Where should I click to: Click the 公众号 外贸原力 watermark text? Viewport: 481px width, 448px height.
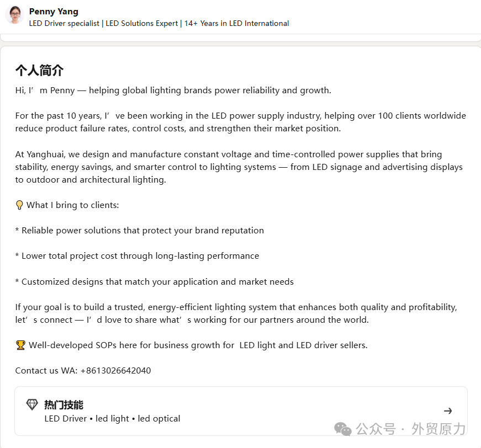[x=411, y=429]
